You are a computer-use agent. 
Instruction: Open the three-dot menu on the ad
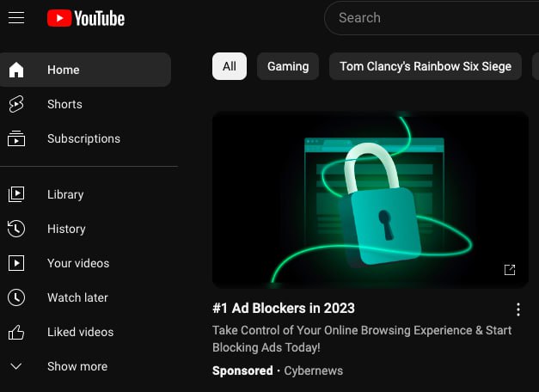tap(518, 309)
